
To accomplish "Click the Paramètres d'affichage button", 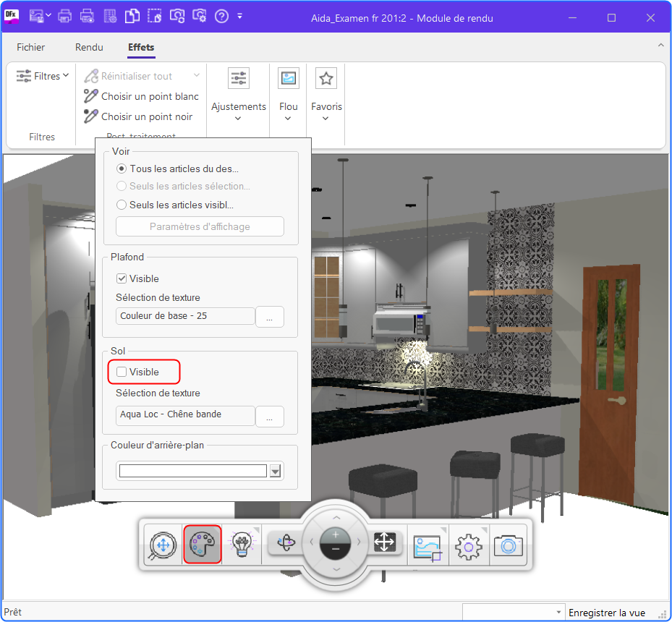I will (x=200, y=226).
